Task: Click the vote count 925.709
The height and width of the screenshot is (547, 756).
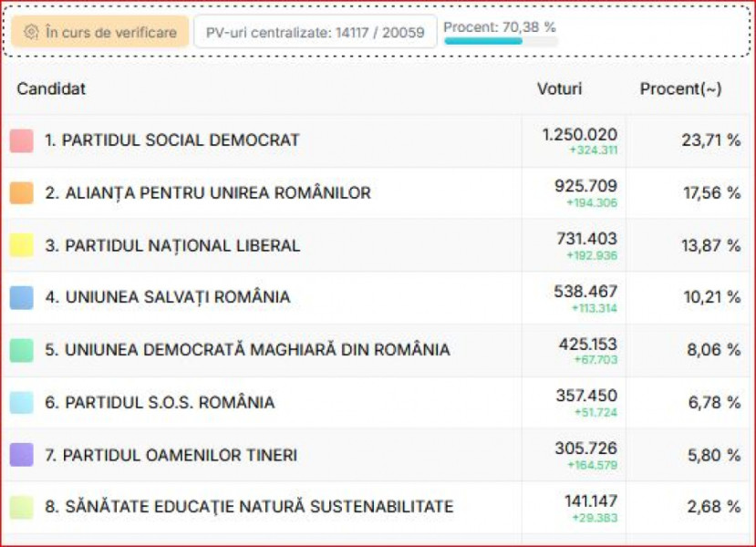Action: [x=585, y=186]
